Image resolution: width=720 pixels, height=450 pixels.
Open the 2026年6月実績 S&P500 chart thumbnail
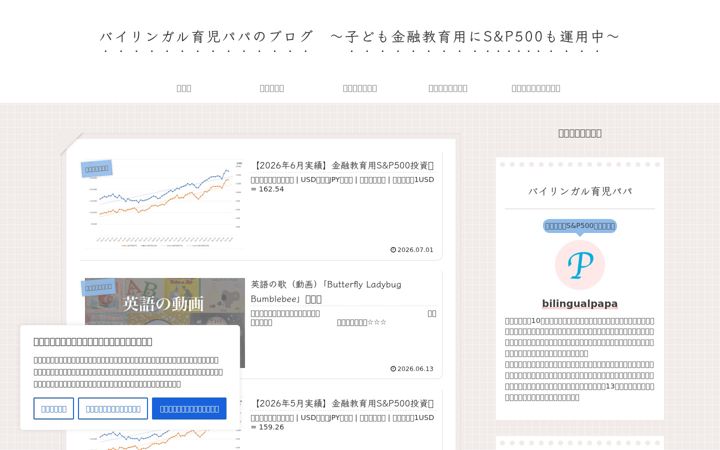point(165,204)
